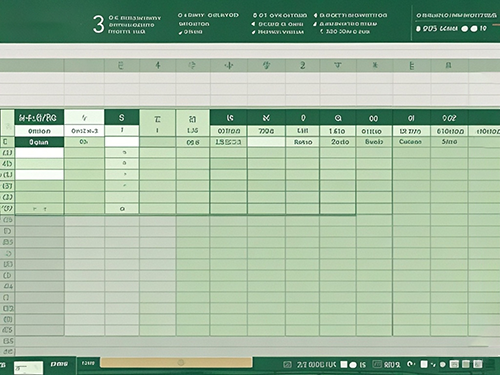
Task: Select row header (3)
Action: click(7, 186)
